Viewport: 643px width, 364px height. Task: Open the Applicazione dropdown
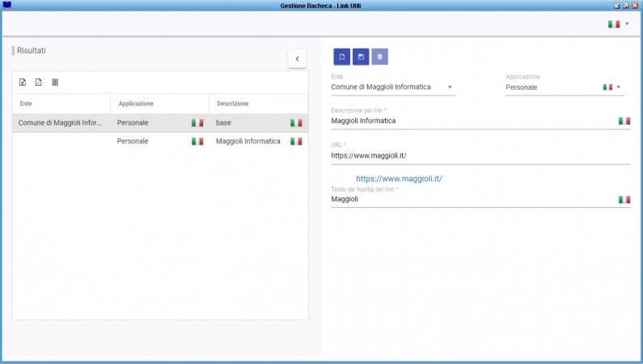619,87
